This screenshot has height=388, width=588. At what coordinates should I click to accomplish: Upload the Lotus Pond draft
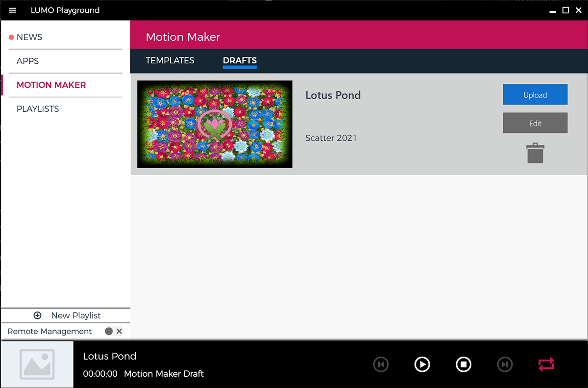535,95
